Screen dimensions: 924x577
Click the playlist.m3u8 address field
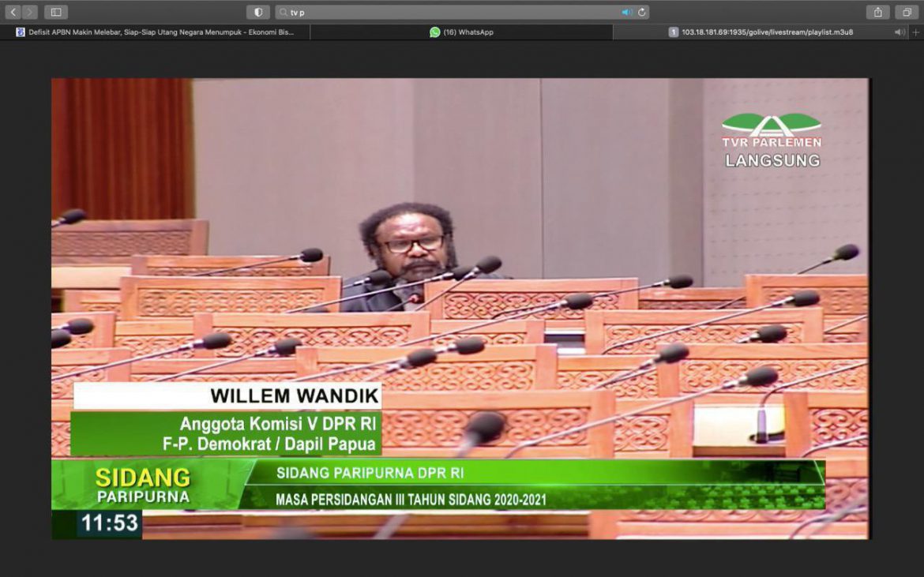pyautogui.click(x=766, y=32)
